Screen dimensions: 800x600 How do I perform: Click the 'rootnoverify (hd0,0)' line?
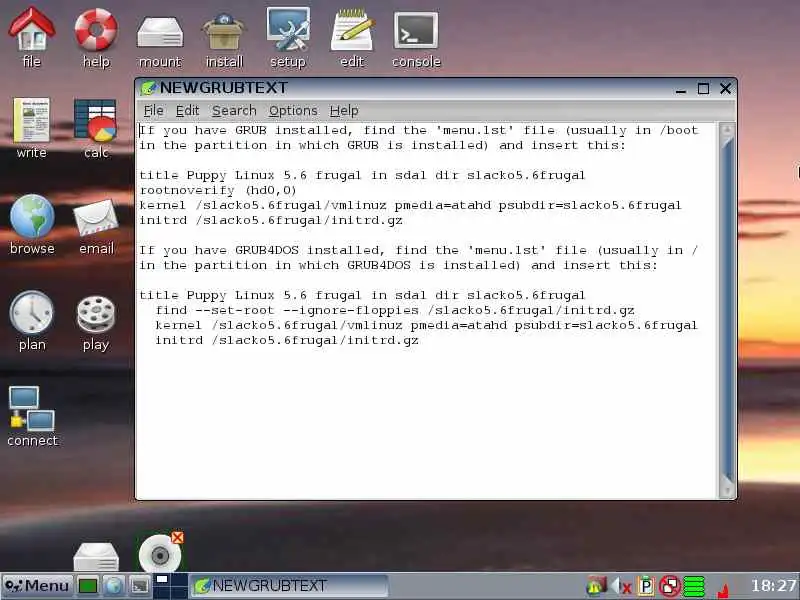pos(218,190)
